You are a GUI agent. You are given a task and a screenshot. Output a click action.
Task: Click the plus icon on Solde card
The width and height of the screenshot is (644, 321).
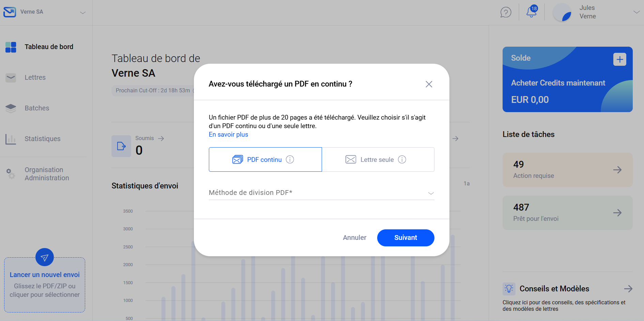[619, 59]
